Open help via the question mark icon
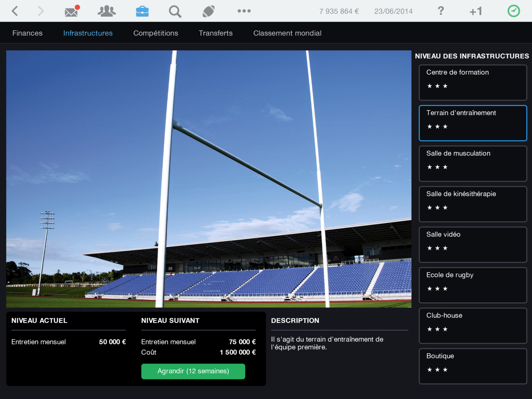Image resolution: width=532 pixels, height=399 pixels. 441,11
